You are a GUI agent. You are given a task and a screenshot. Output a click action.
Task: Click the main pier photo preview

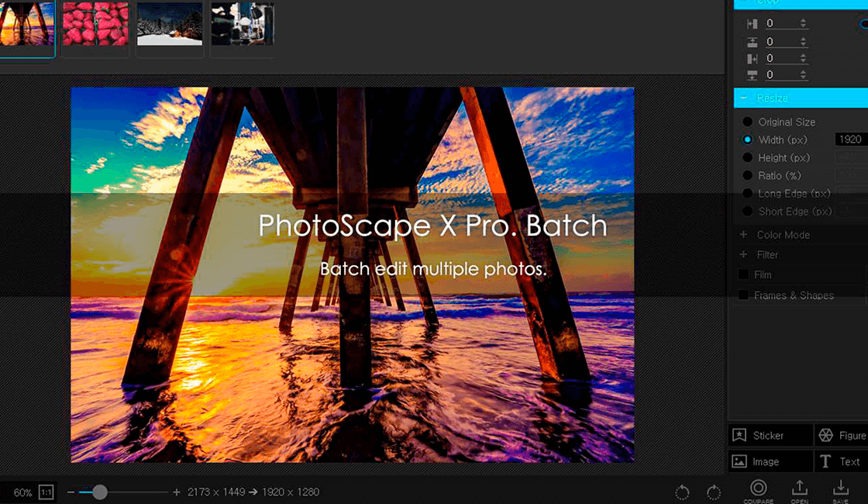pyautogui.click(x=353, y=274)
